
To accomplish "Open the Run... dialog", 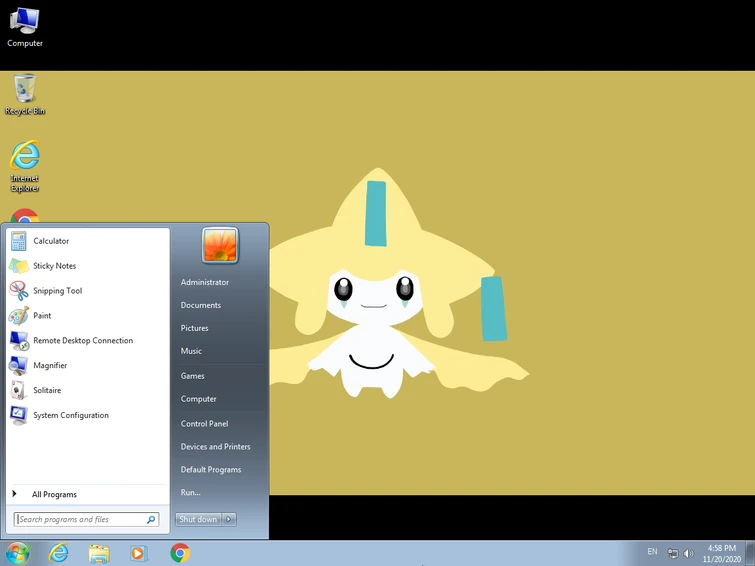I will click(191, 492).
